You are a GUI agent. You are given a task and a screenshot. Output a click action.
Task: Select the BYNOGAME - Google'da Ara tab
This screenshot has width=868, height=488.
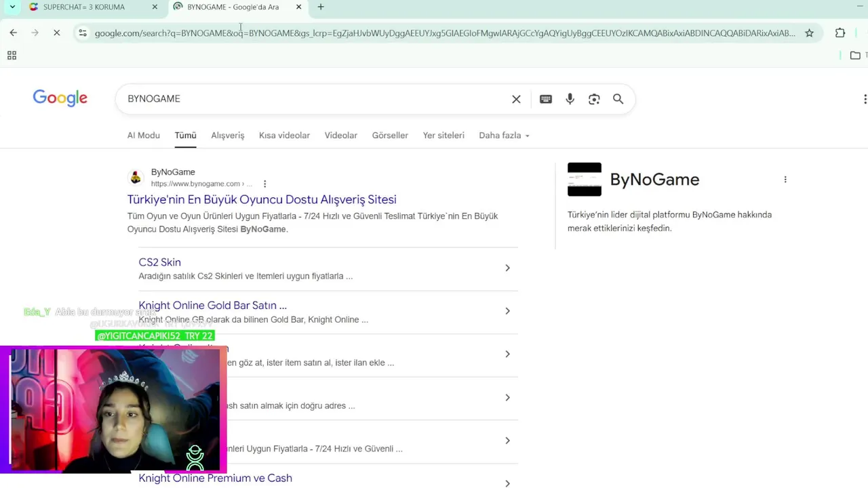[233, 7]
